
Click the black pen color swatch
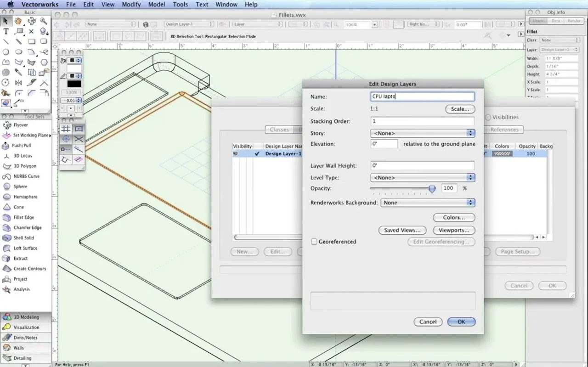tap(74, 84)
